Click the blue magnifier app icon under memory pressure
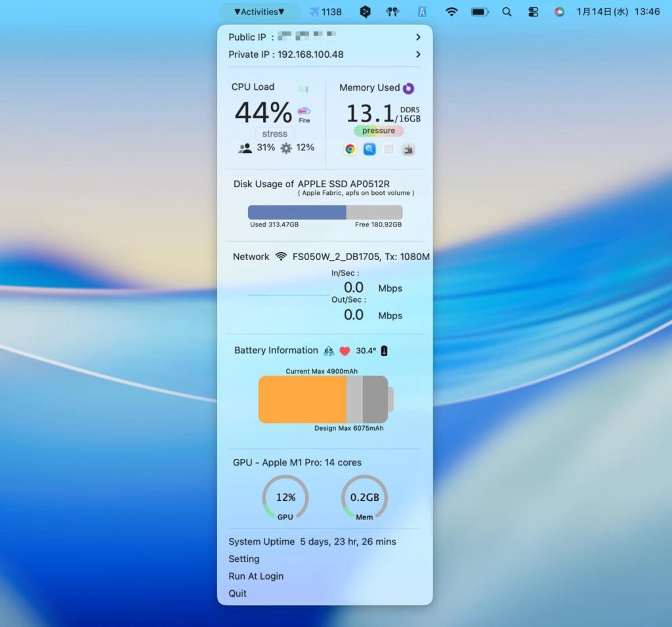 [x=369, y=149]
